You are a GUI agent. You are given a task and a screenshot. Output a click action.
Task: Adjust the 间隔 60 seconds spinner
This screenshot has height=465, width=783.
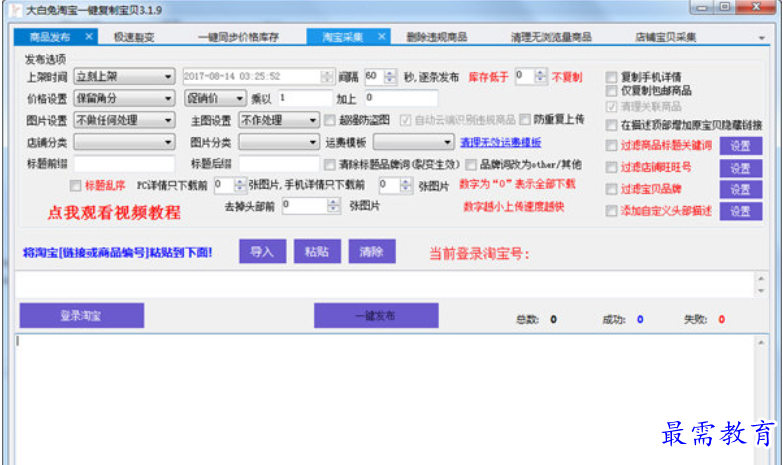point(390,76)
